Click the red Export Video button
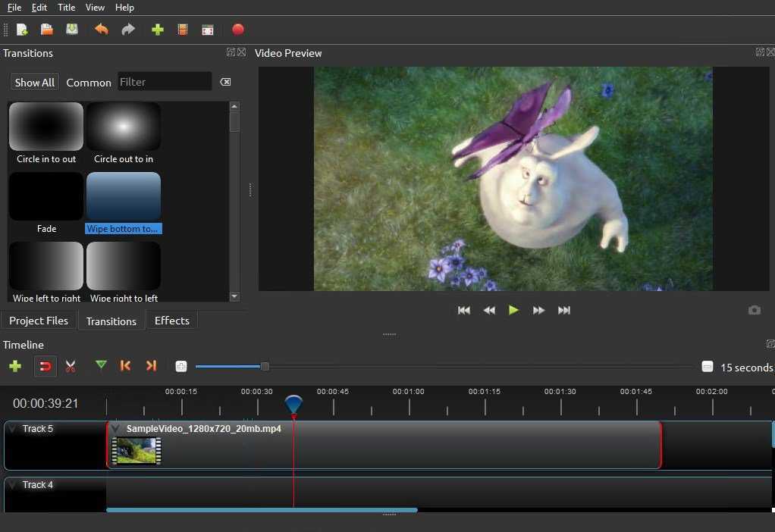 pyautogui.click(x=238, y=30)
